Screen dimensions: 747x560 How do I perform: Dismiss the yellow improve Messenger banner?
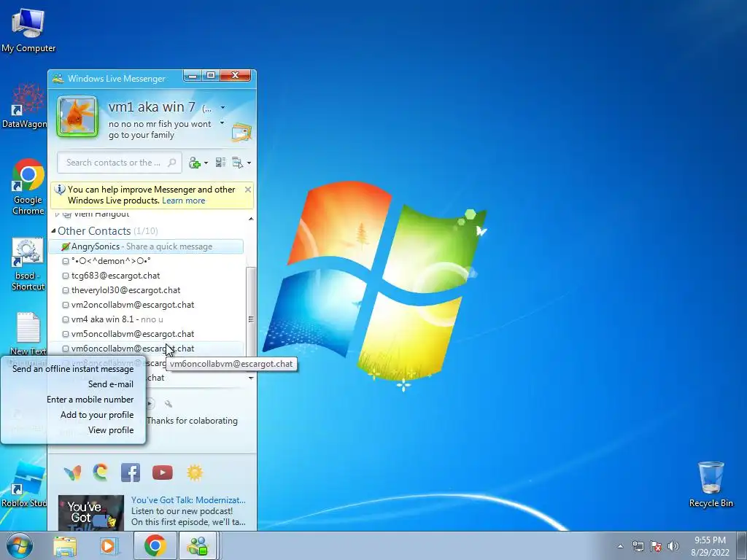coord(248,190)
